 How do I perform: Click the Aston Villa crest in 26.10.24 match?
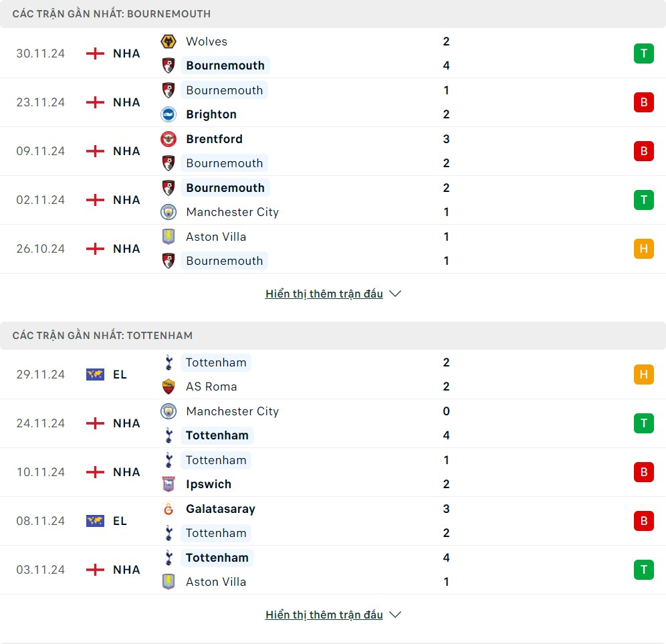coord(169,237)
